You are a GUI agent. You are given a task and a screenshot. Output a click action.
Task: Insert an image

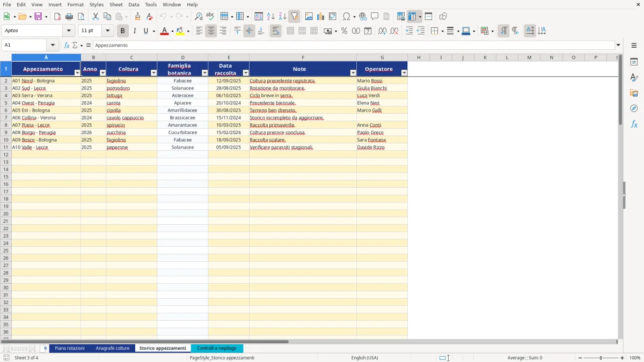[x=309, y=17]
